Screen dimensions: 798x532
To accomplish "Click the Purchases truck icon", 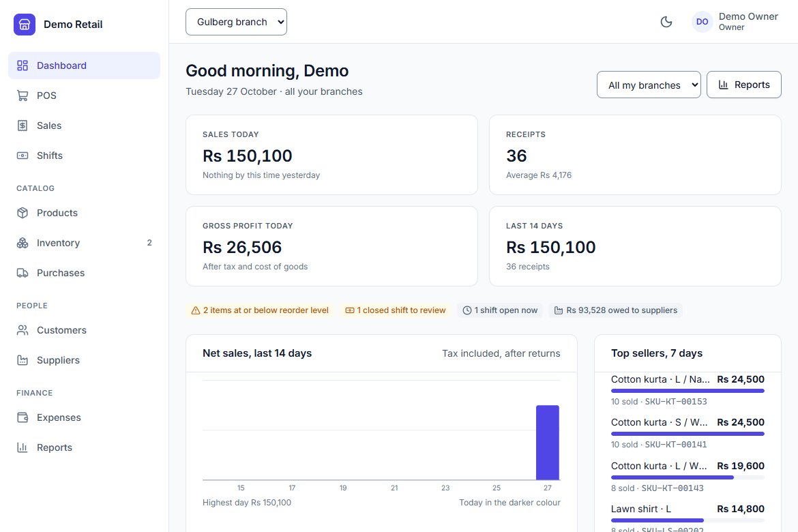I will tap(23, 273).
